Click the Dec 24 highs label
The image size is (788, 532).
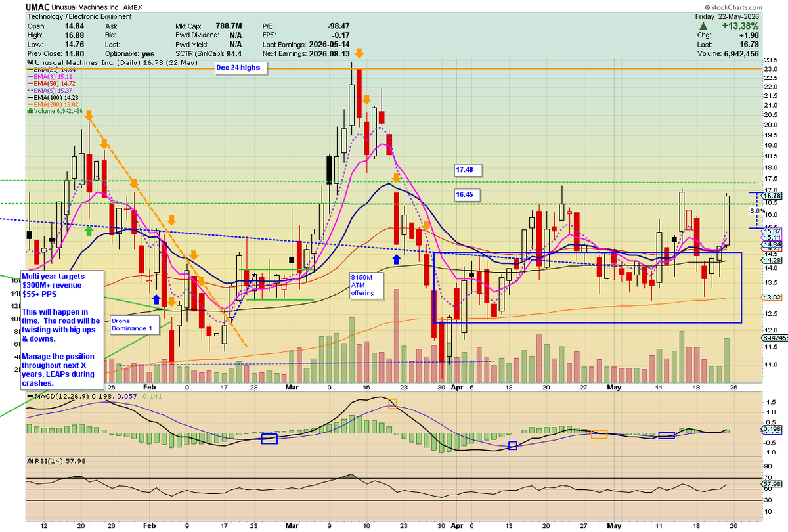tap(240, 68)
